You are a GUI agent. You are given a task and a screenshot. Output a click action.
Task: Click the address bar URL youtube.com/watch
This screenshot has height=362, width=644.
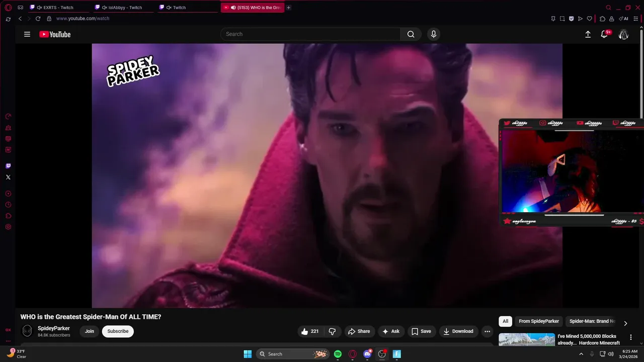click(x=83, y=19)
